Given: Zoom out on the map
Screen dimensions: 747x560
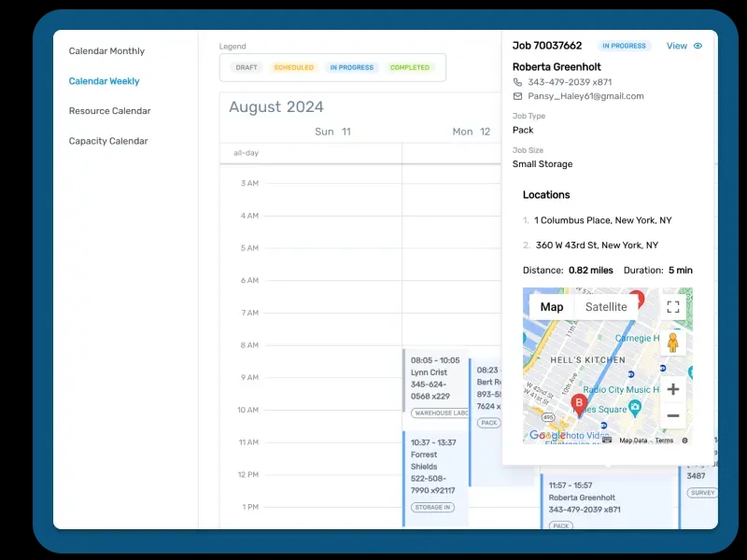Looking at the screenshot, I should [x=672, y=415].
